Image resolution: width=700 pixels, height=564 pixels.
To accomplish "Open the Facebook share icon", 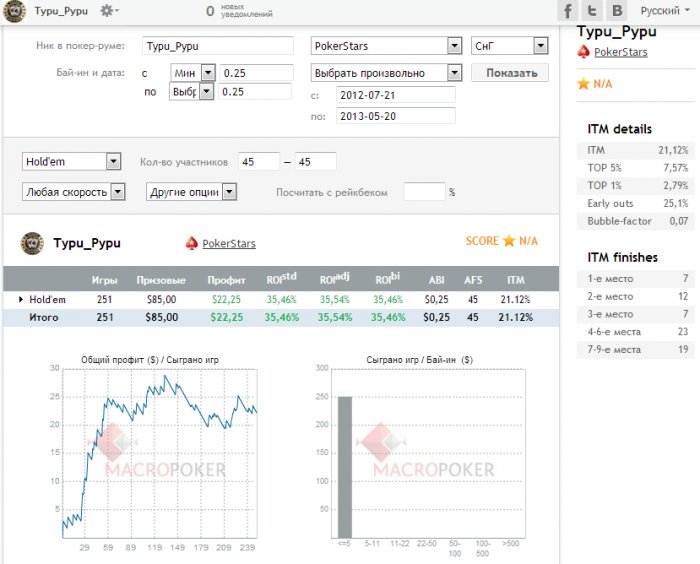I will click(x=567, y=11).
